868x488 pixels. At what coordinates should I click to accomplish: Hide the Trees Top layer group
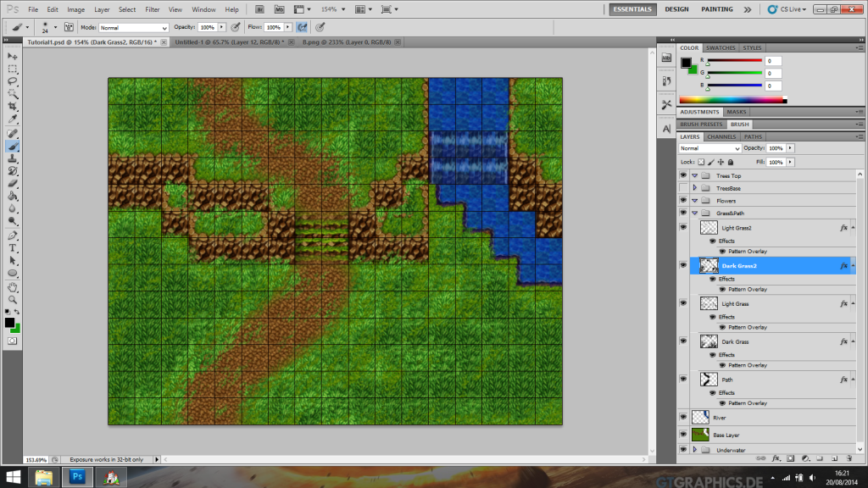[x=683, y=175]
